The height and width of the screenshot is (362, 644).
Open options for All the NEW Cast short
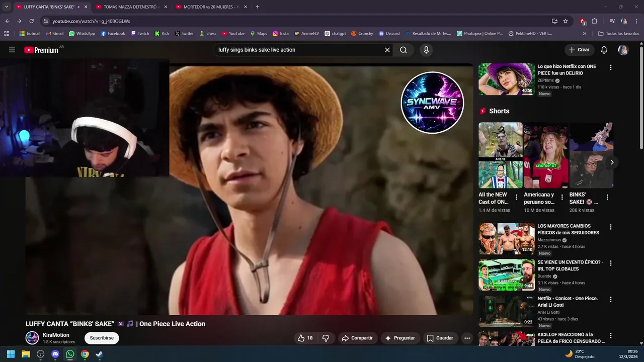(516, 197)
